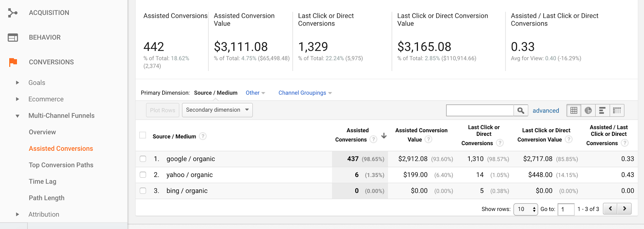Open the Secondary dimension dropdown
This screenshot has width=644, height=229.
click(217, 110)
